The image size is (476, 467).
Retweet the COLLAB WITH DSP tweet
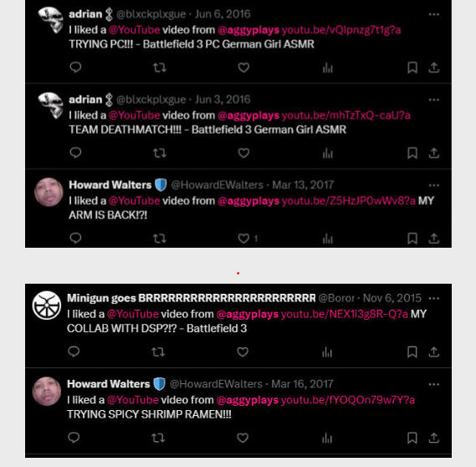click(x=158, y=352)
